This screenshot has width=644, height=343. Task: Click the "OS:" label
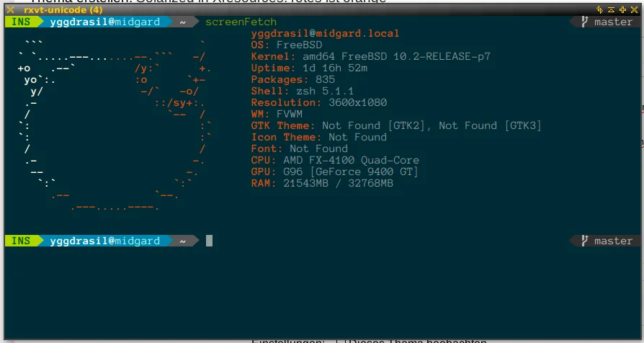coord(260,45)
